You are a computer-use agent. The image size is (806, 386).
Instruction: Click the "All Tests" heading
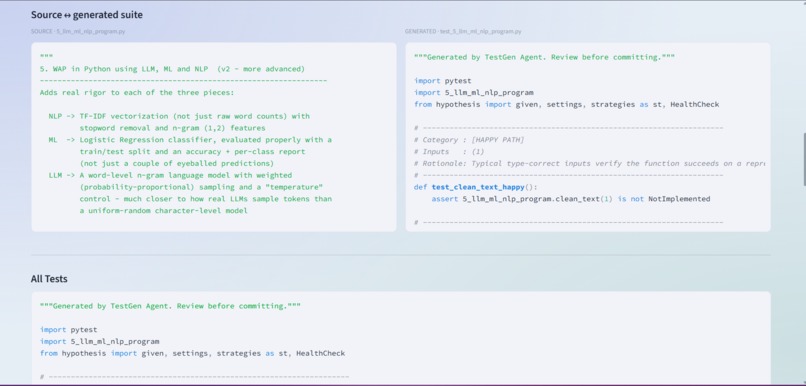pos(49,279)
